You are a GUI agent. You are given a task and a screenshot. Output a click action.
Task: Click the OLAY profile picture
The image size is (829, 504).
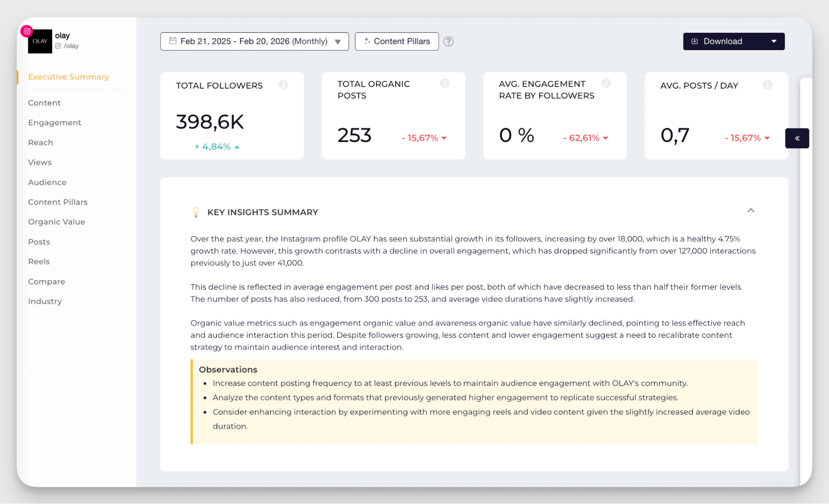tap(40, 41)
